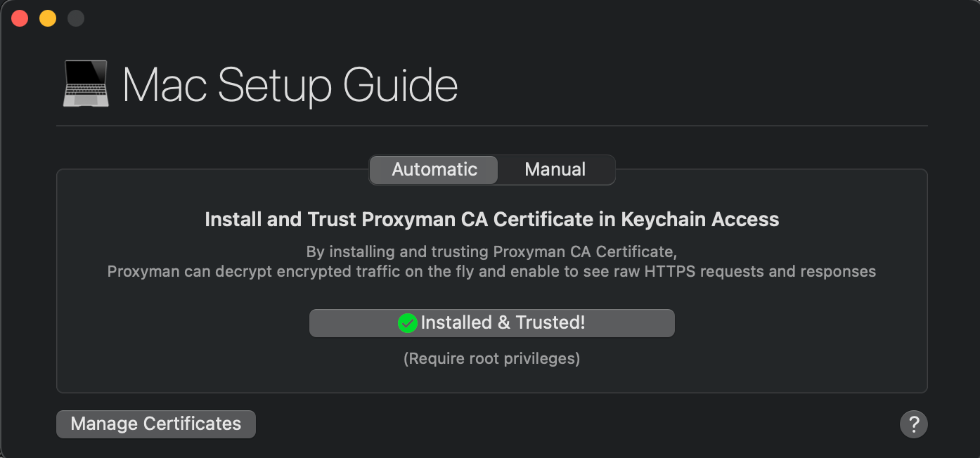Click the Installed & Trusted! button
The image size is (980, 458).
[492, 322]
